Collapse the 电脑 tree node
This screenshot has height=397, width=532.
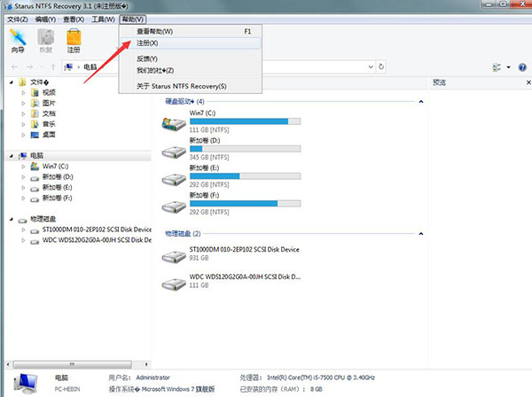point(12,156)
